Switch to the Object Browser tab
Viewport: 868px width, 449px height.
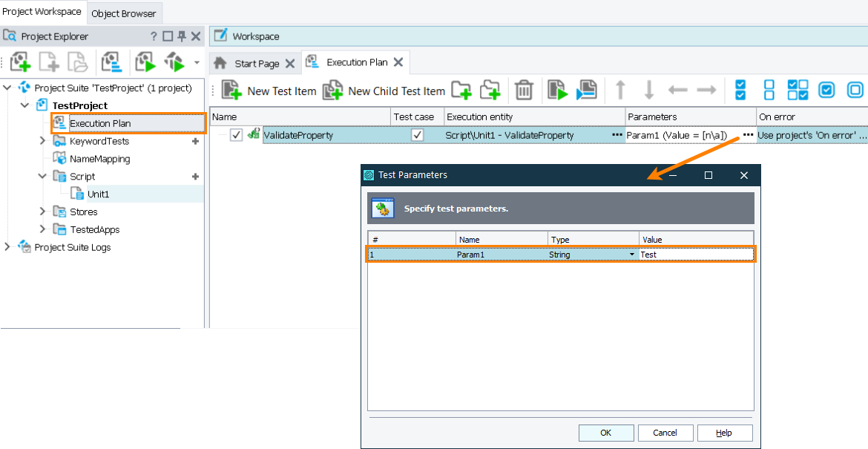[125, 12]
